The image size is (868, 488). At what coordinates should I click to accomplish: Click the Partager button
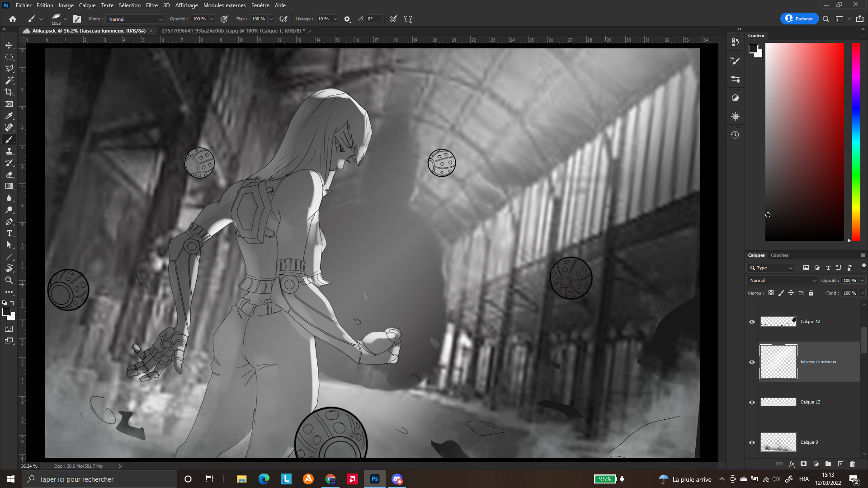(799, 19)
